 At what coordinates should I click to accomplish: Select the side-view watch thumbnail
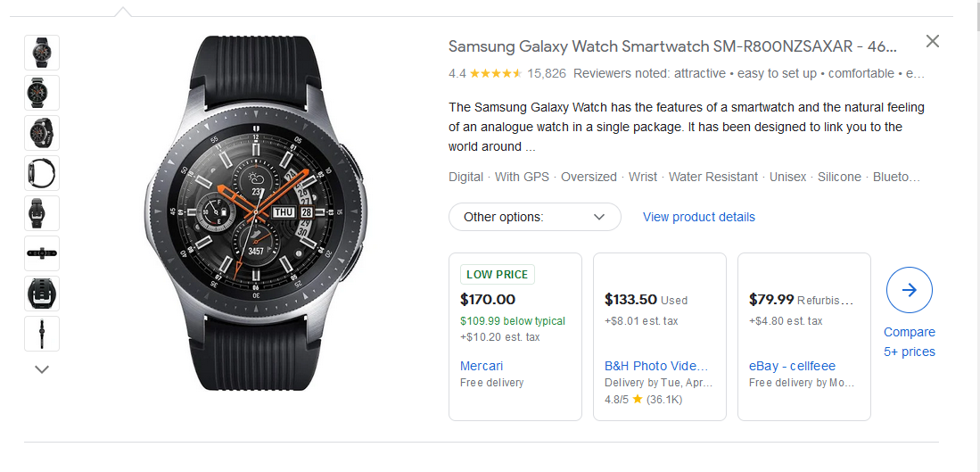point(42,173)
